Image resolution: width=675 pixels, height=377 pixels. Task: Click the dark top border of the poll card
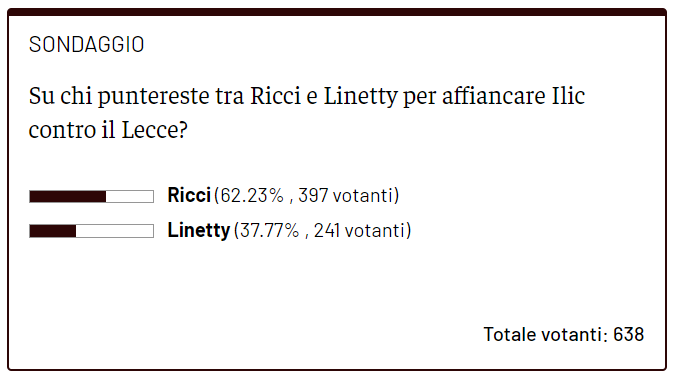(x=337, y=12)
